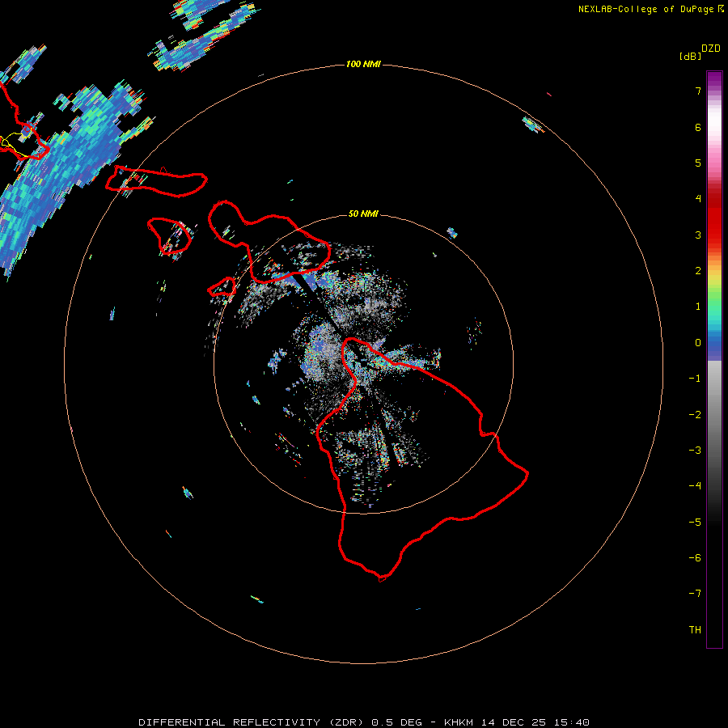The height and width of the screenshot is (728, 728).
Task: Click the -1 value on the scale
Action: [x=695, y=379]
